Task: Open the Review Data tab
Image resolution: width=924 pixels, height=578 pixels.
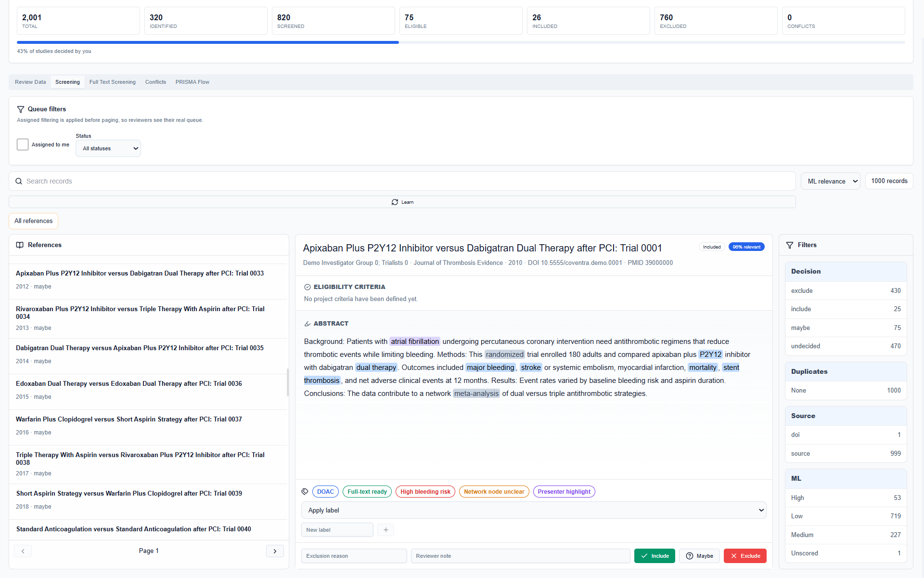Action: pos(30,82)
